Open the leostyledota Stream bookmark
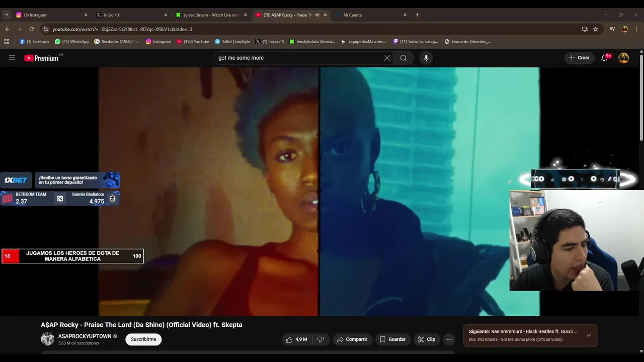644x362 pixels. point(312,42)
